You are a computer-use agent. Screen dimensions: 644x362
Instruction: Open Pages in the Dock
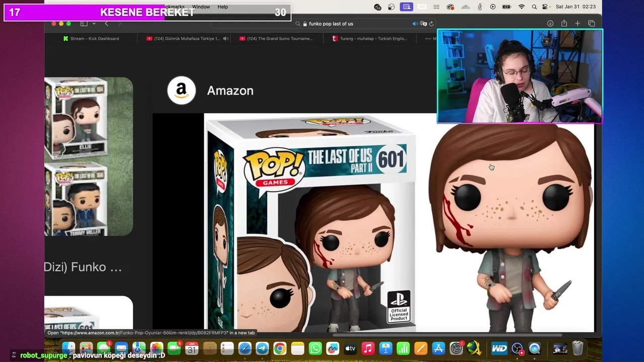[421, 348]
